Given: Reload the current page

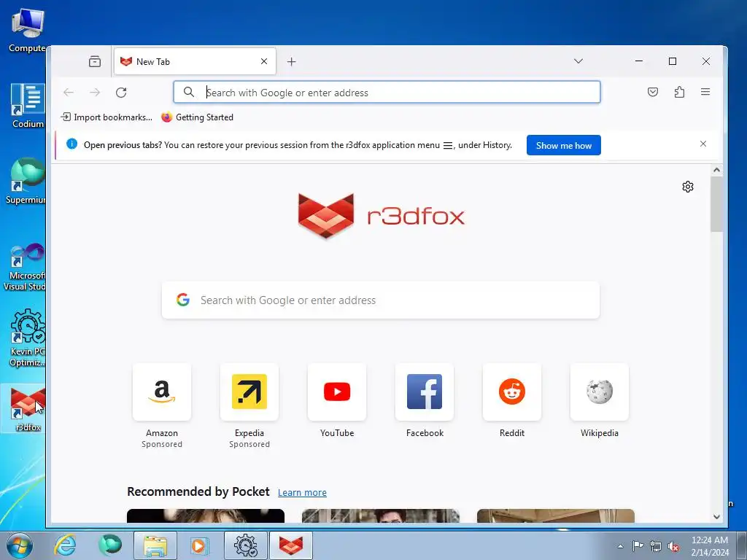Looking at the screenshot, I should pos(121,93).
